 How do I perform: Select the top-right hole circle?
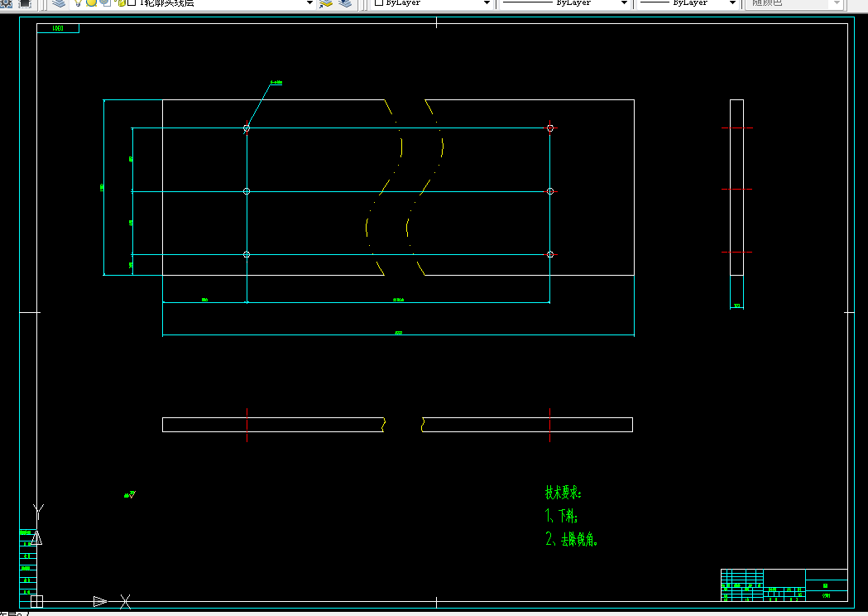(550, 128)
